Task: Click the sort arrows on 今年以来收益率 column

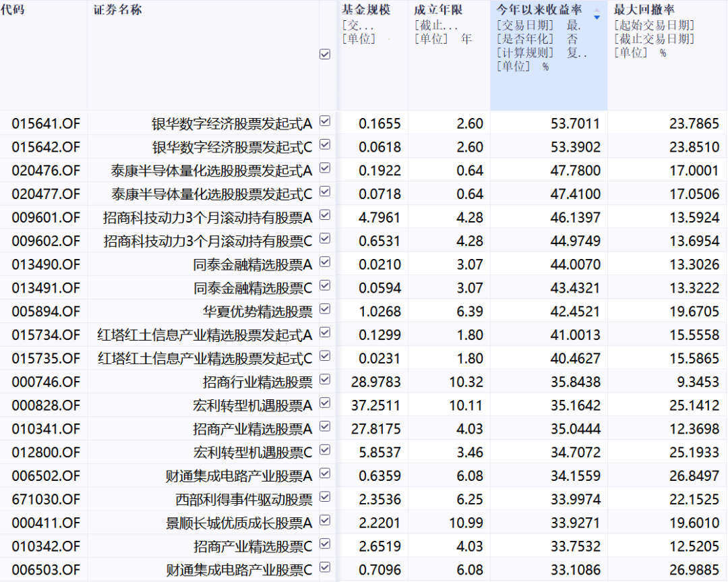Action: coord(597,14)
